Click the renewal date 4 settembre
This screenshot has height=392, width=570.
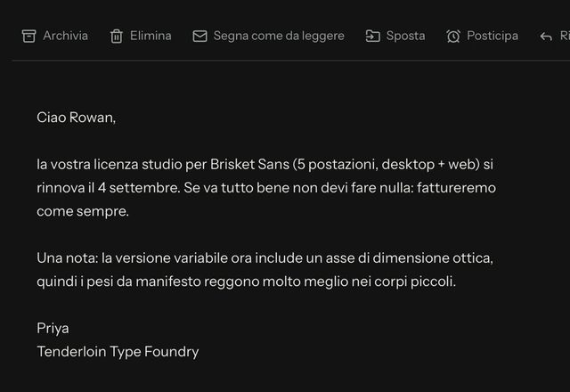coord(139,188)
